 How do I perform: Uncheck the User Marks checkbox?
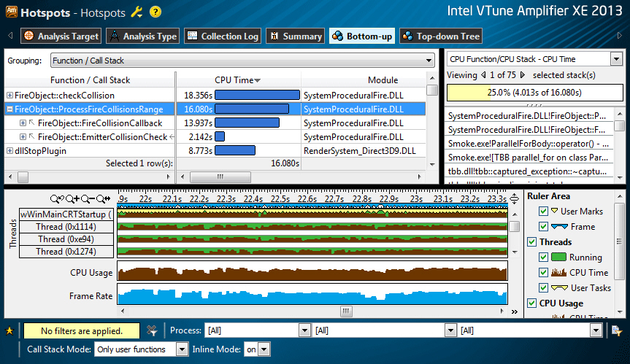pos(542,212)
